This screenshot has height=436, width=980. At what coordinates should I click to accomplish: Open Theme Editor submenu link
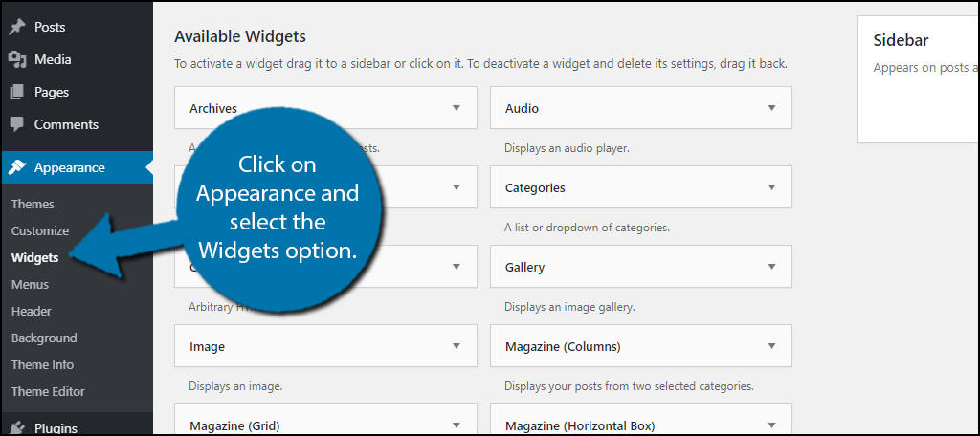click(48, 392)
